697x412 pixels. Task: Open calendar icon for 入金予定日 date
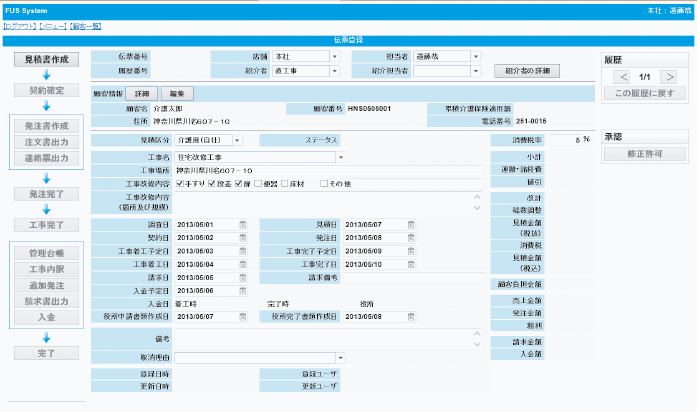(243, 290)
